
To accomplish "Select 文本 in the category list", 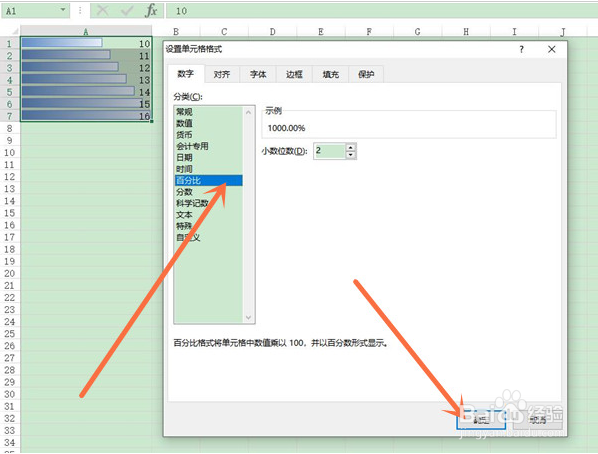I will click(208, 215).
